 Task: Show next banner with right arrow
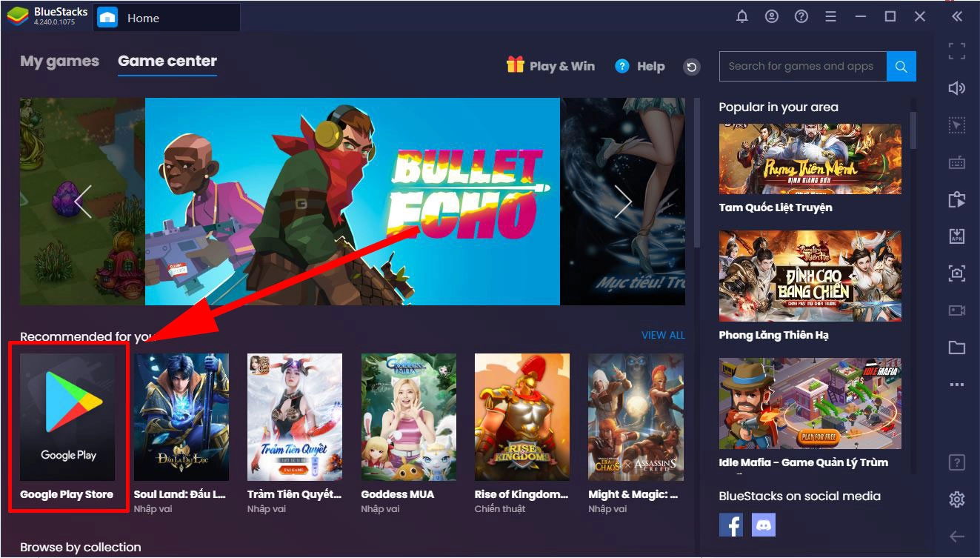[x=623, y=201]
